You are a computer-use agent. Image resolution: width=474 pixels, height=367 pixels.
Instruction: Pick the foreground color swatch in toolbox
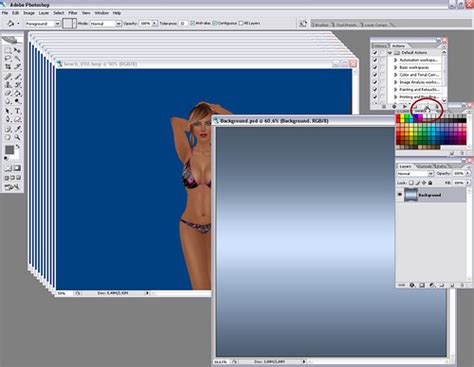coord(9,150)
